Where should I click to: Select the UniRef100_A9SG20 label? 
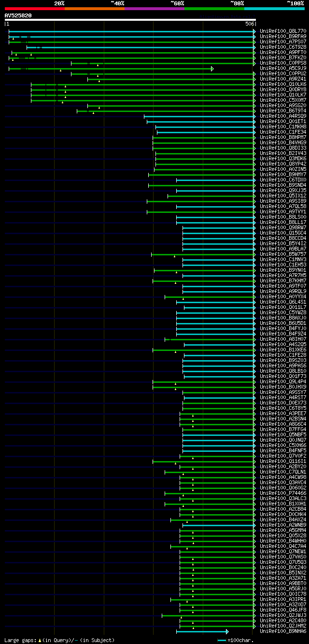tap(283, 106)
